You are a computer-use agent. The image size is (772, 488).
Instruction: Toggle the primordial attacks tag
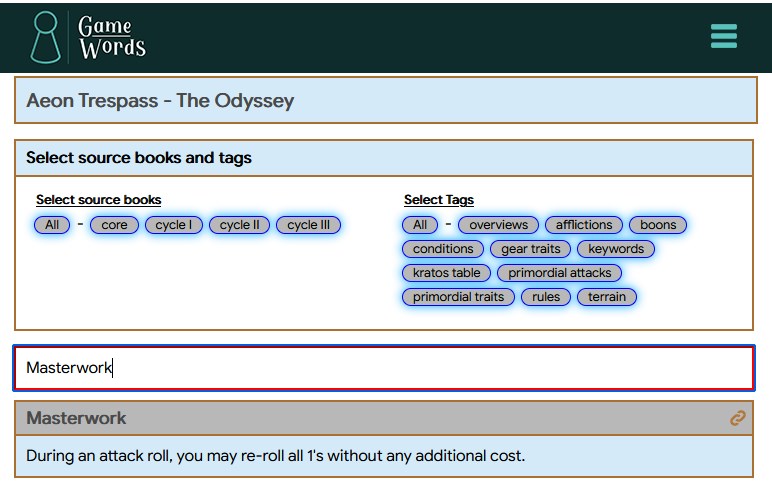point(559,273)
